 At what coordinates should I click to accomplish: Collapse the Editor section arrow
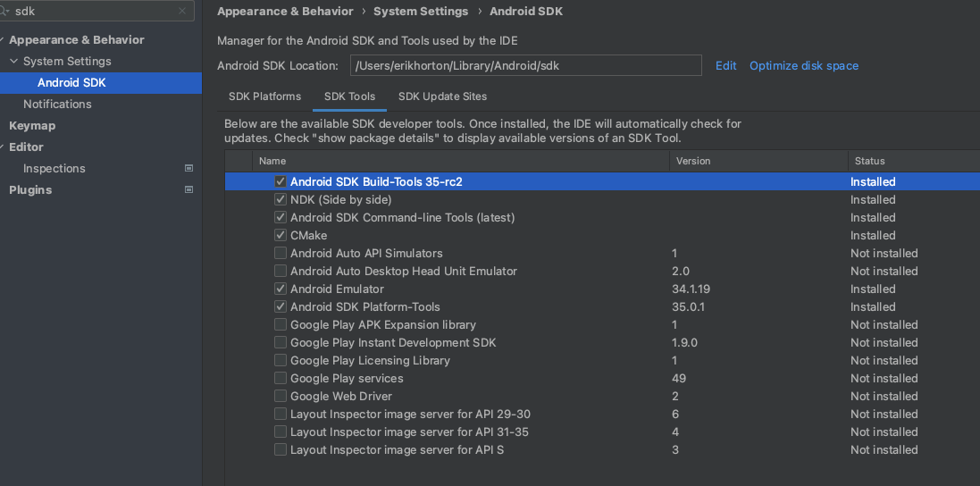[x=3, y=147]
